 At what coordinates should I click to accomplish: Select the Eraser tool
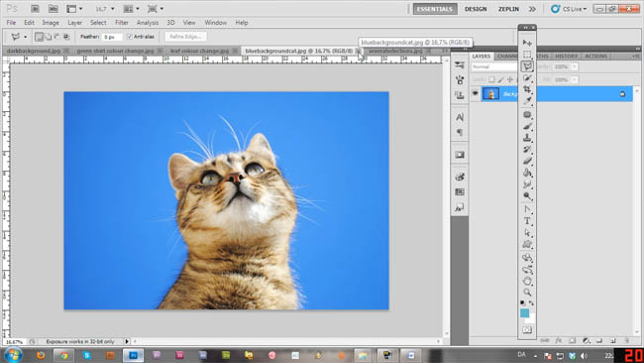click(x=527, y=161)
